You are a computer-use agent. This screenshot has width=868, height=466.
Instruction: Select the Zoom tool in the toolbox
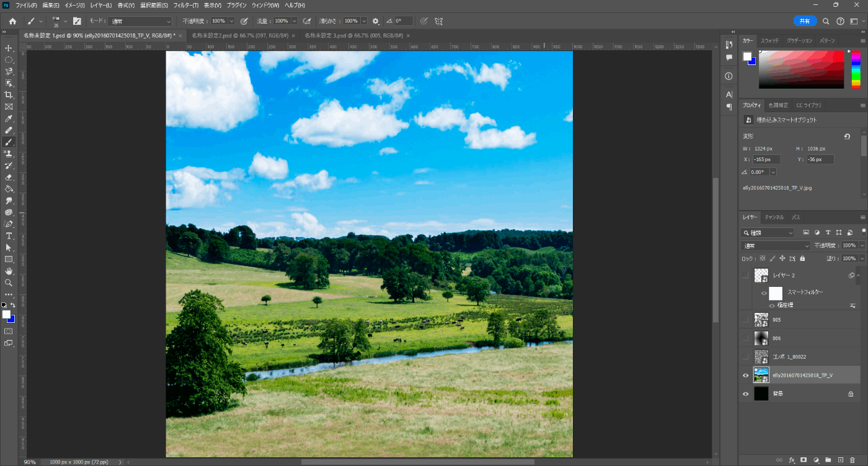point(9,283)
